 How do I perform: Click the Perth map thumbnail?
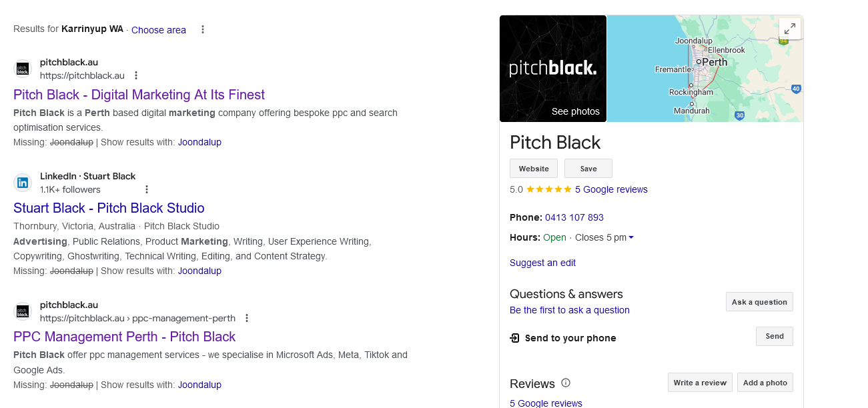coord(705,69)
